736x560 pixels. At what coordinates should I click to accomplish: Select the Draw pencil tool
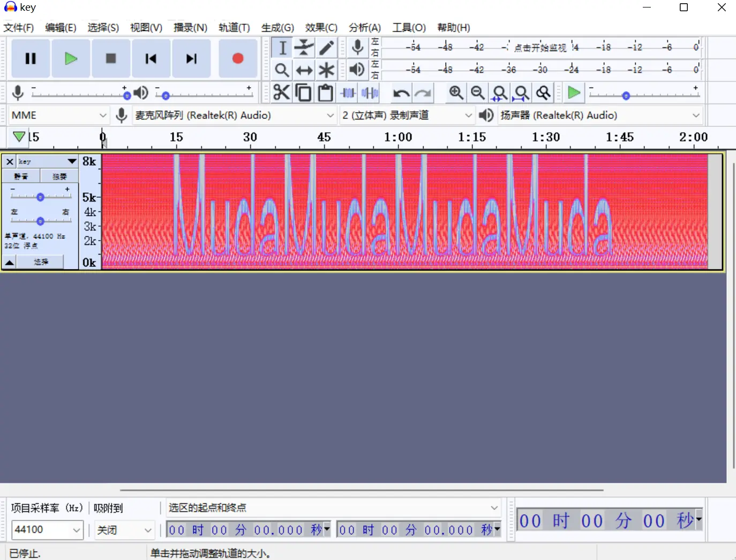coord(326,48)
